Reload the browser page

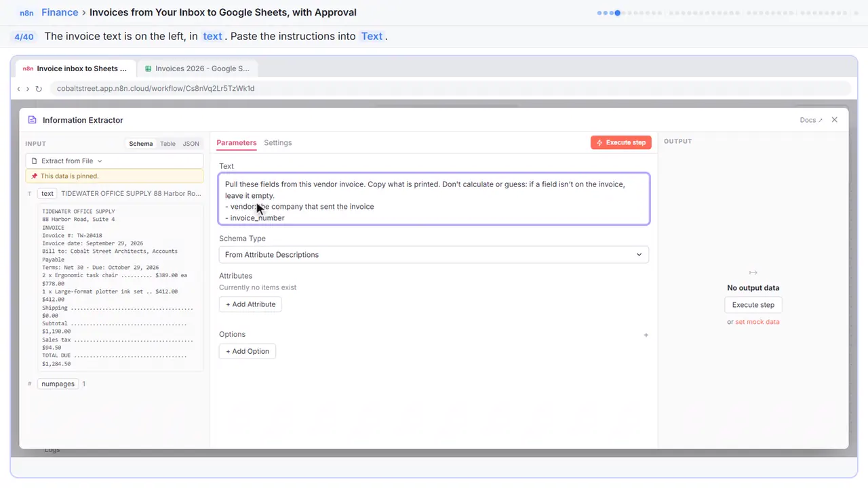pos(39,89)
